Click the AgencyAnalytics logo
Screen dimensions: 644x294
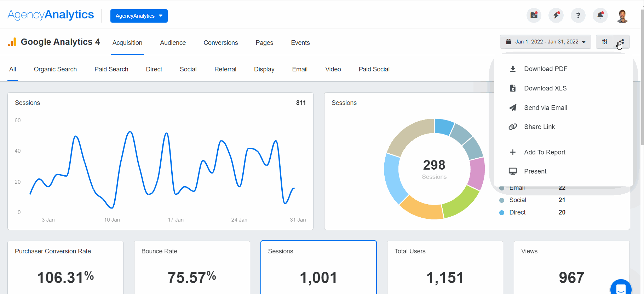click(x=51, y=15)
